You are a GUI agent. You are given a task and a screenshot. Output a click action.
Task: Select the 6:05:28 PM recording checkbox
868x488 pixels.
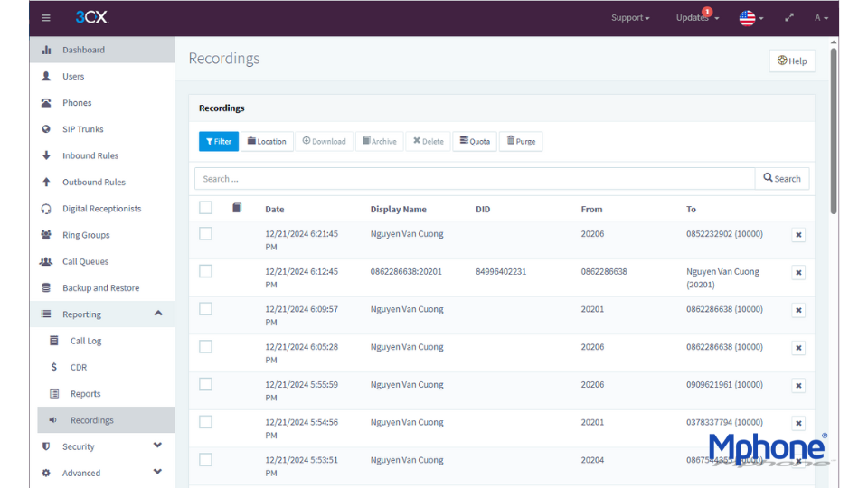click(205, 346)
